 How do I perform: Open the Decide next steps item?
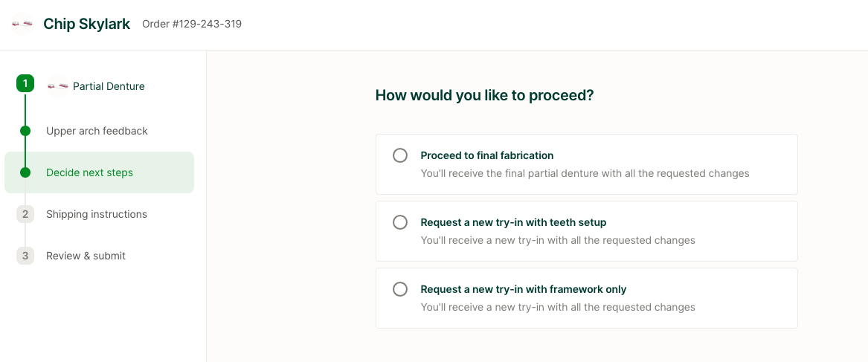point(89,172)
